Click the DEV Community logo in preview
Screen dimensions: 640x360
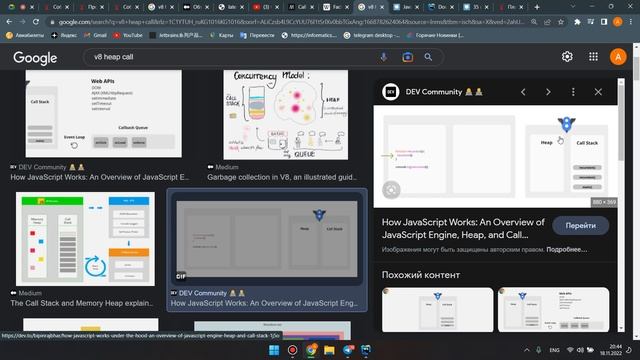tap(391, 92)
